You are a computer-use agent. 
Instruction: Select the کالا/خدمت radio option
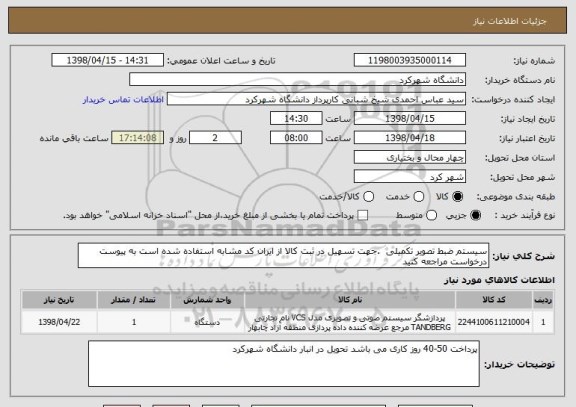(x=368, y=197)
